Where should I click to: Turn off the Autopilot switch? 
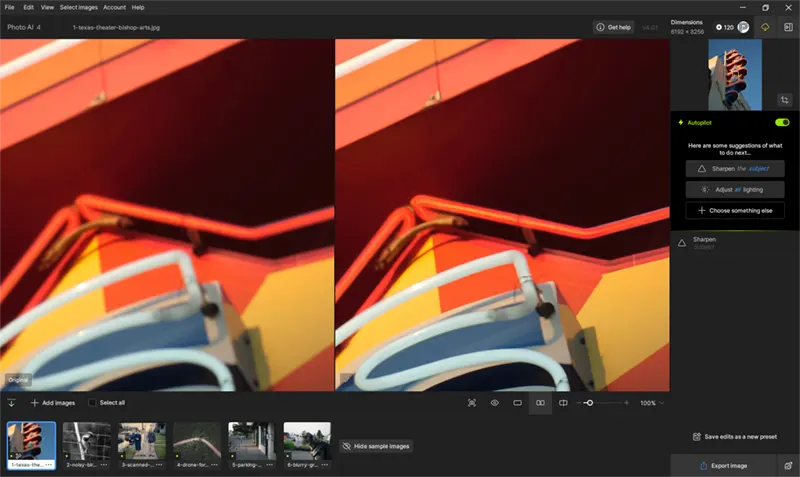click(782, 122)
